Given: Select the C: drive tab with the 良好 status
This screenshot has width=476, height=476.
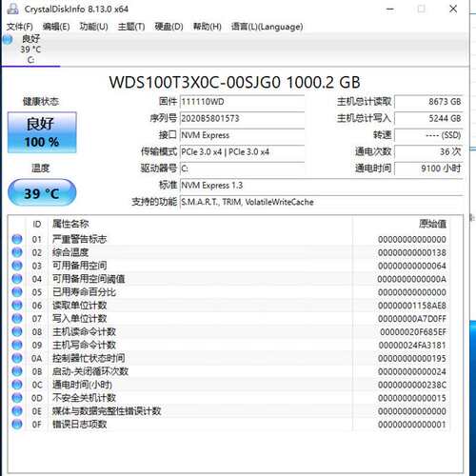Looking at the screenshot, I should point(30,50).
